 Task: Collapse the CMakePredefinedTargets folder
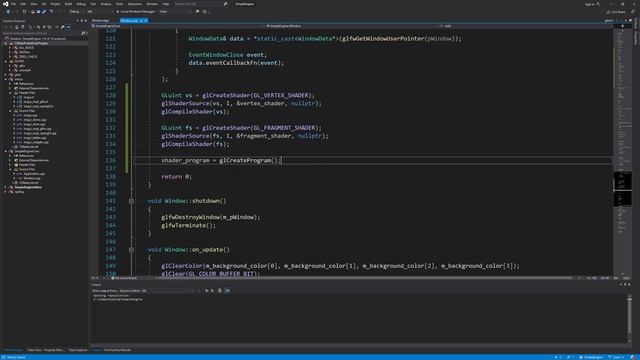6,43
